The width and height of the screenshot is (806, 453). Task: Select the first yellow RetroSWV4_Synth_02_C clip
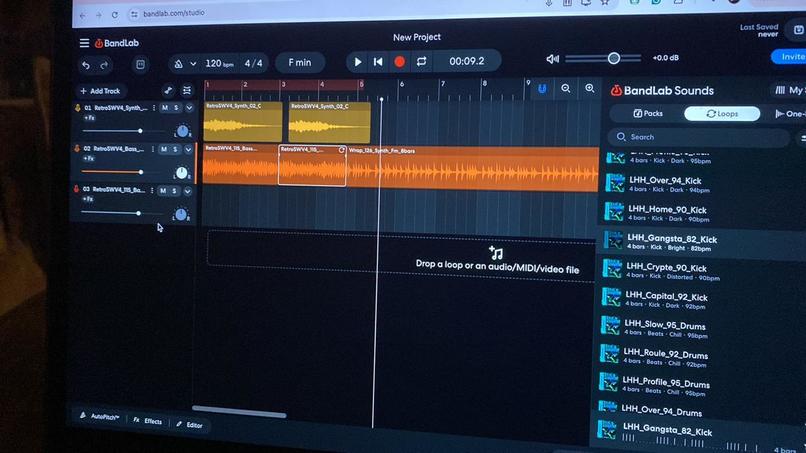click(243, 122)
